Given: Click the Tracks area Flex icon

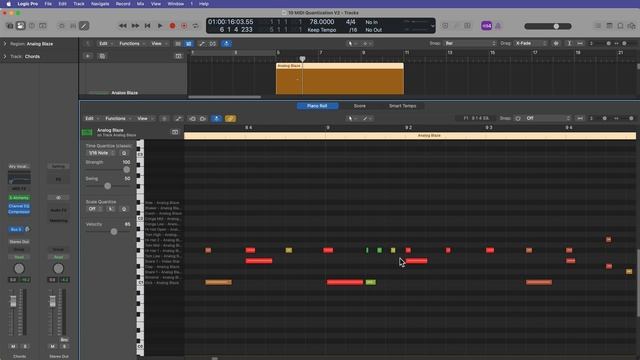Looking at the screenshot, I should (x=213, y=43).
